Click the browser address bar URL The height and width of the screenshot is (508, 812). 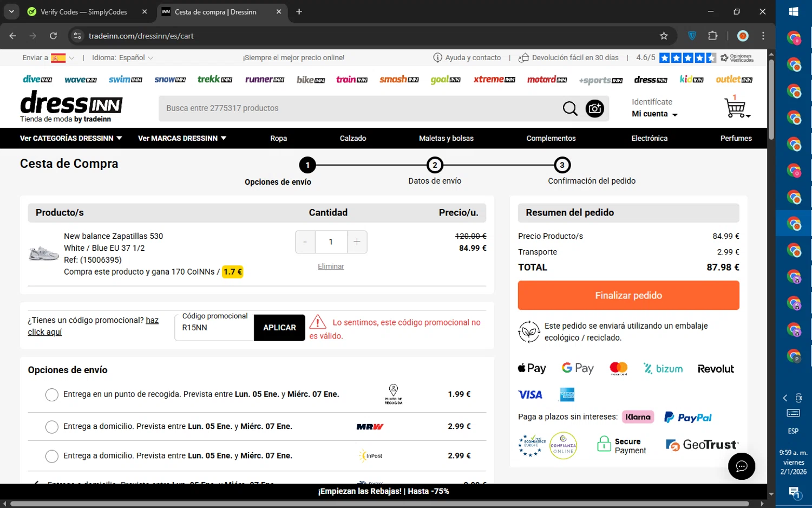click(141, 36)
